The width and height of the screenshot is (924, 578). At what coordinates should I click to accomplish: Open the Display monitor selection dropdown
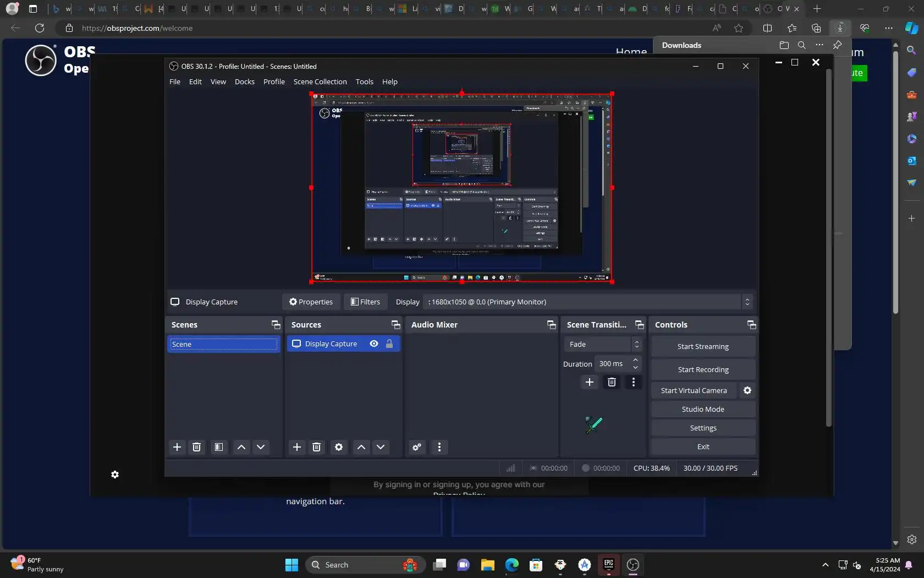(588, 302)
